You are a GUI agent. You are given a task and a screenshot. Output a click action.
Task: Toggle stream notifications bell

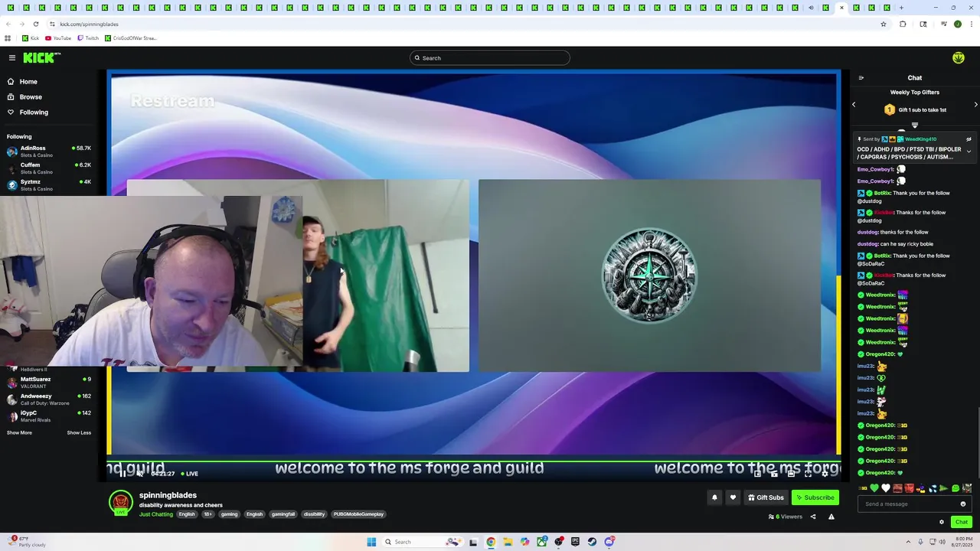(714, 497)
